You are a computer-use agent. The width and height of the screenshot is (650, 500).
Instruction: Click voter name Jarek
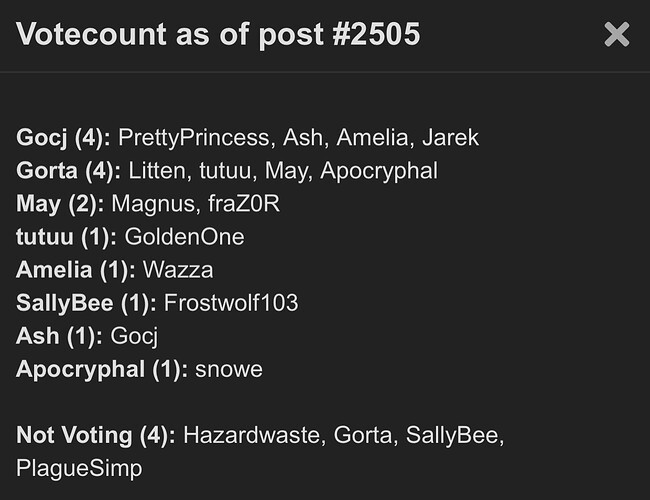(451, 138)
